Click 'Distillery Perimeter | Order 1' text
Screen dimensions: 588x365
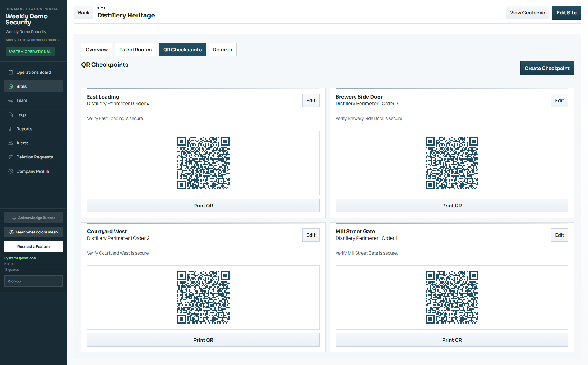pos(367,238)
